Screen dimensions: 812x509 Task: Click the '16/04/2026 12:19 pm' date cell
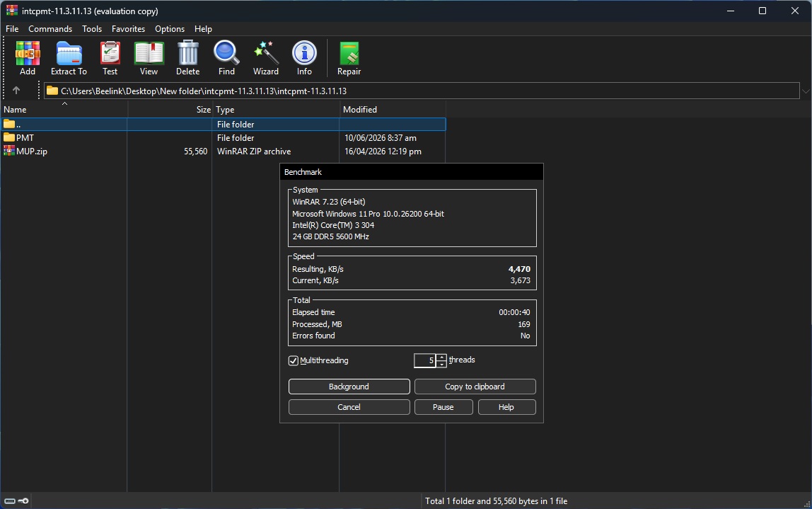pos(383,151)
